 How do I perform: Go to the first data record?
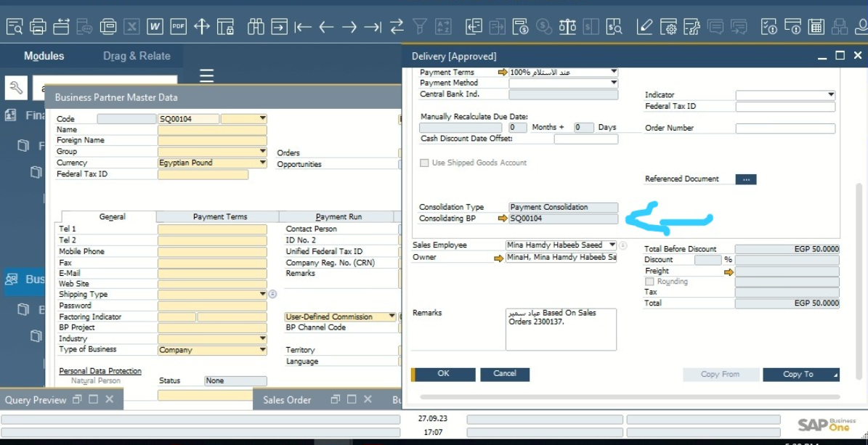point(303,27)
